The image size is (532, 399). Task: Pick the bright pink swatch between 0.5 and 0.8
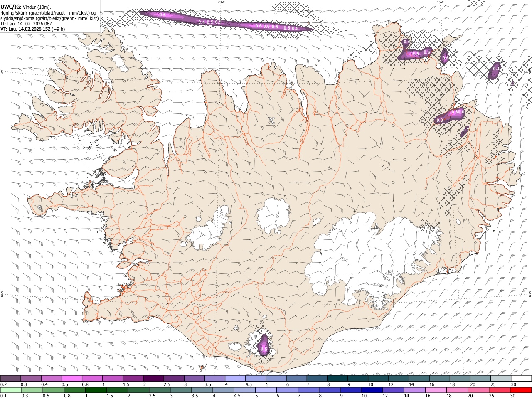click(x=72, y=378)
